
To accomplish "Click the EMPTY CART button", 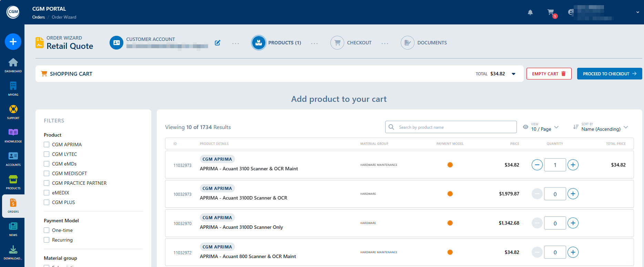I will pyautogui.click(x=549, y=74).
